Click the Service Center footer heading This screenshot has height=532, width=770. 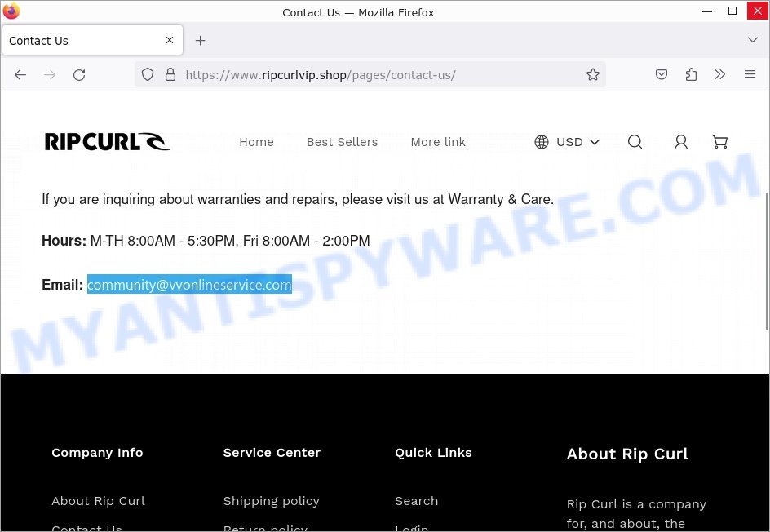point(272,452)
